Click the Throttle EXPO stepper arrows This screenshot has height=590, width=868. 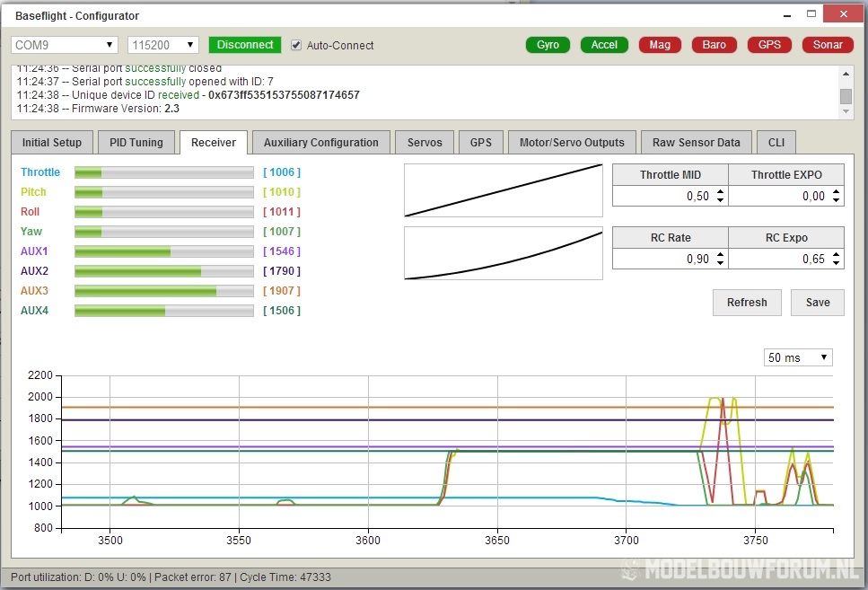836,196
